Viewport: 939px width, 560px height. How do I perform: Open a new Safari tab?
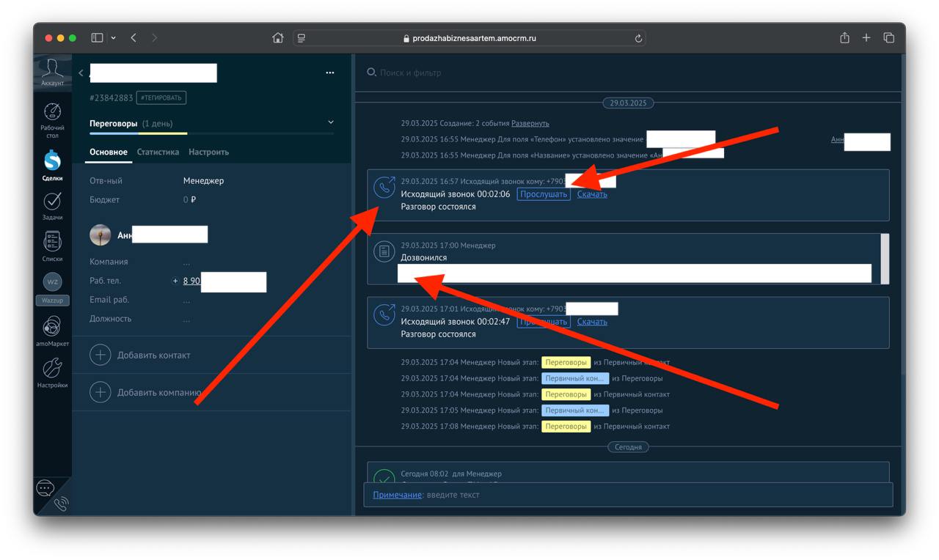coord(866,37)
